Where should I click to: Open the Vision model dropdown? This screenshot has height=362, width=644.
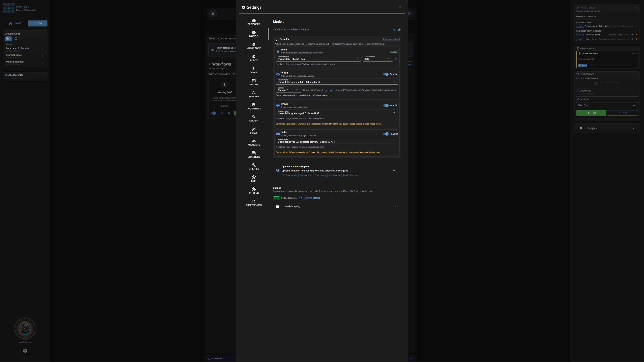[337, 81]
